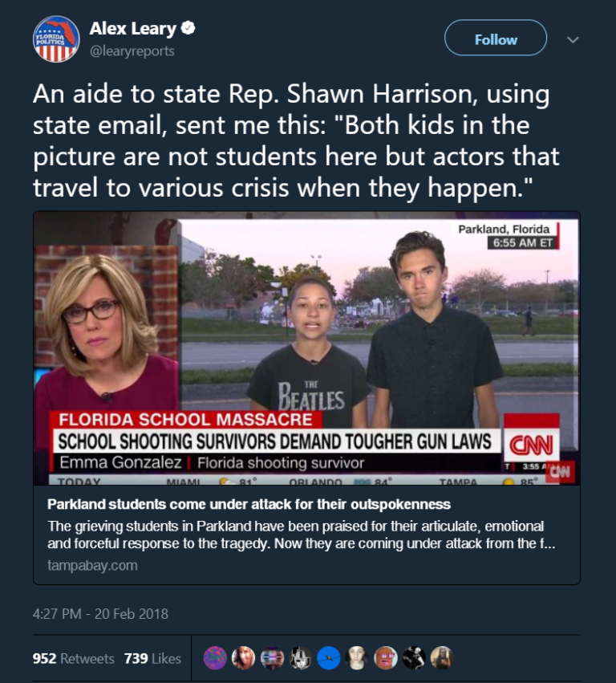Go to the @learyreports handle

pos(132,51)
